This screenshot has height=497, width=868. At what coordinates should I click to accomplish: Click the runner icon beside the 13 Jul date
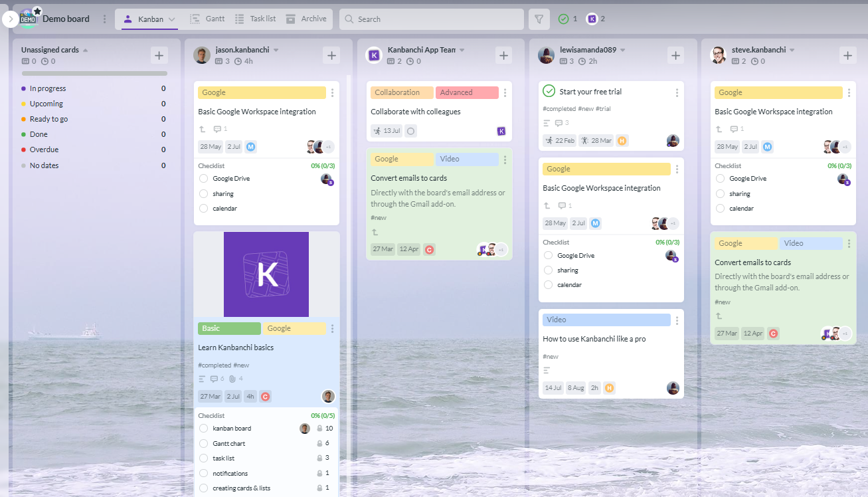376,130
